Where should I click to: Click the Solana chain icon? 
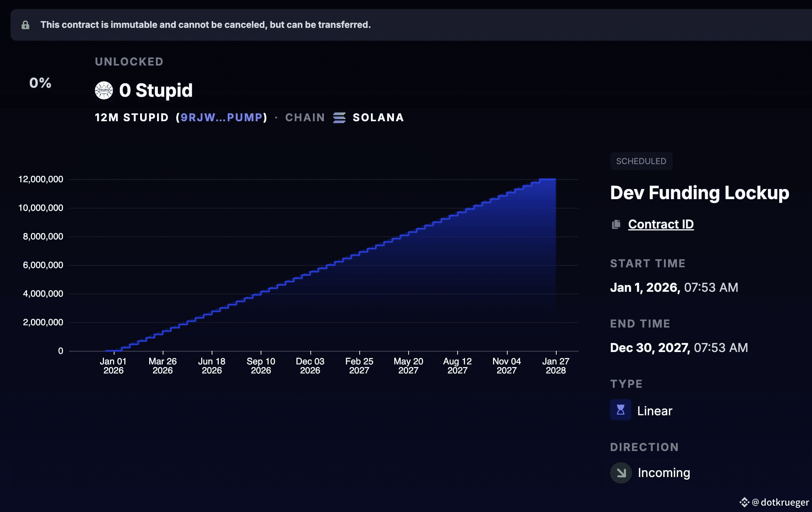(x=339, y=118)
